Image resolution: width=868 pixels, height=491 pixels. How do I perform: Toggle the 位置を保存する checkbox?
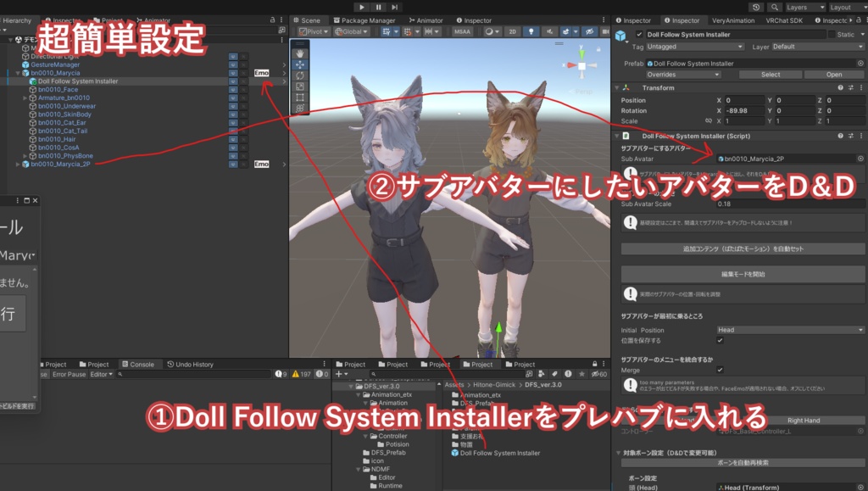[x=720, y=340]
